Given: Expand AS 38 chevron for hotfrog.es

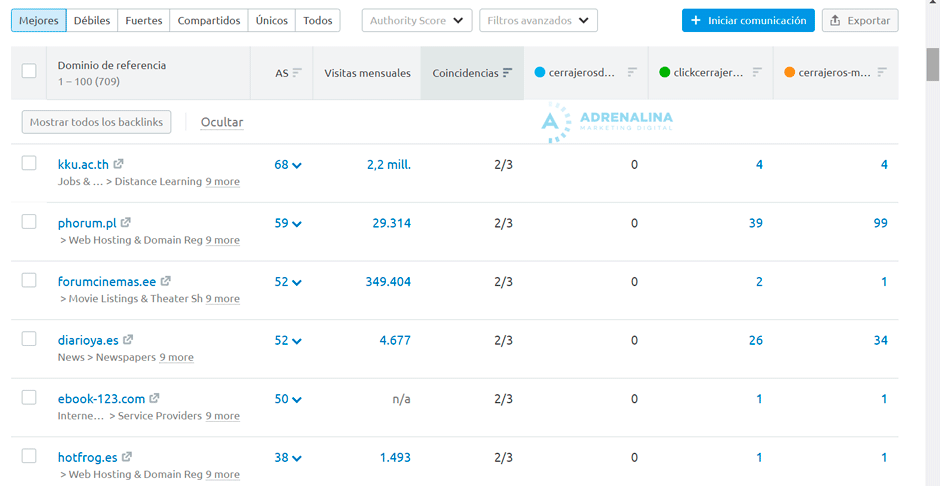Looking at the screenshot, I should (297, 459).
